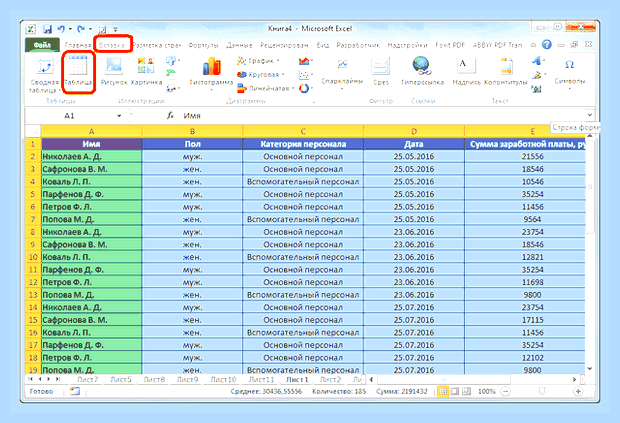The image size is (620, 423).
Task: Click the fx insert function icon
Action: 170,115
